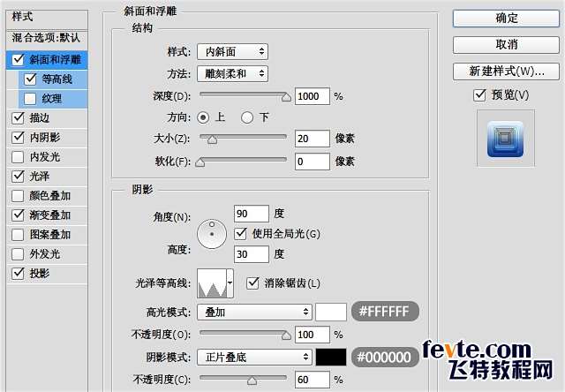565x392 pixels.
Task: Toggle the 使用全局光 checkbox
Action: [x=240, y=234]
